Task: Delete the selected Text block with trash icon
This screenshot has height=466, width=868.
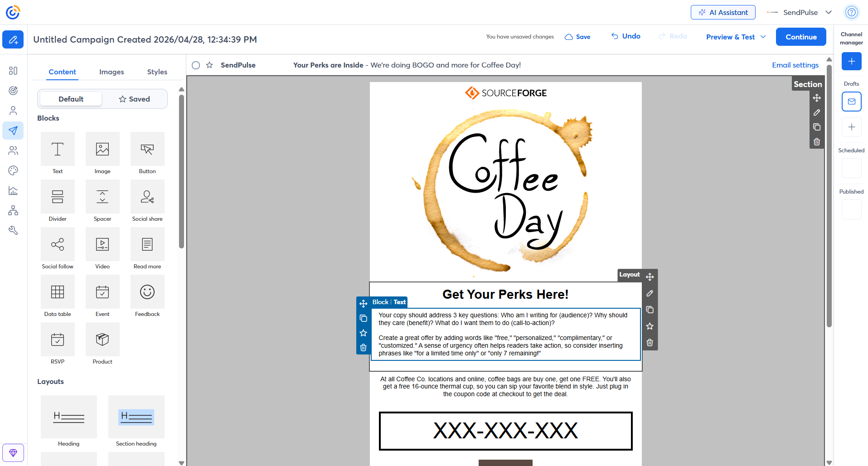Action: (363, 348)
